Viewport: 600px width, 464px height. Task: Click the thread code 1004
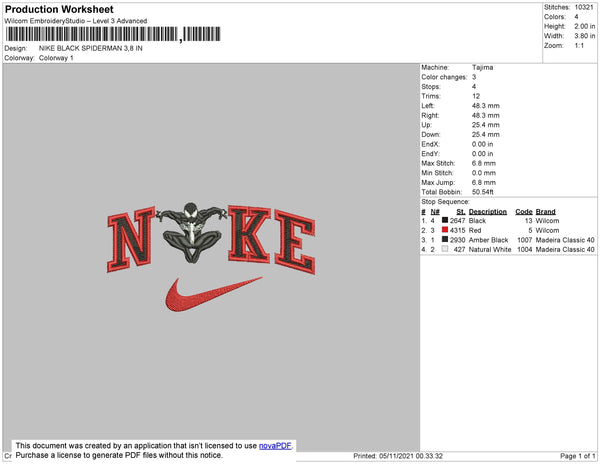pyautogui.click(x=525, y=249)
